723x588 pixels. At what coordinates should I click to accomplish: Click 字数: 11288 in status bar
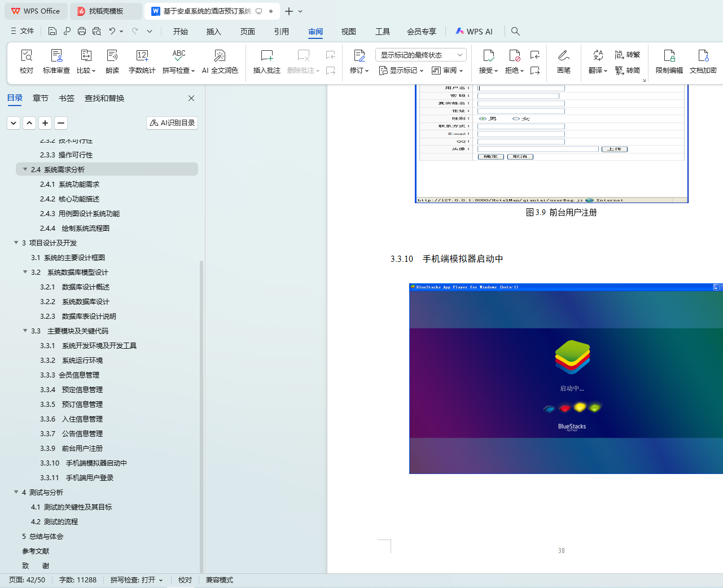point(78,580)
